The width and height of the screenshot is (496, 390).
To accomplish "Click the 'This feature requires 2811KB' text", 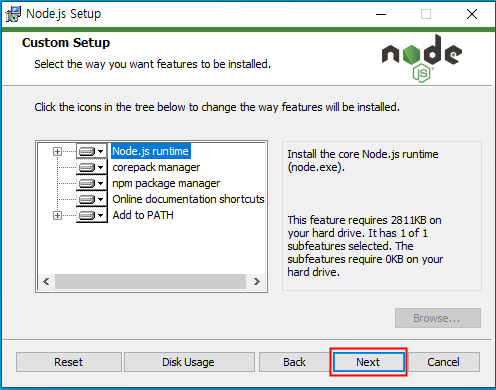I will coord(365,246).
